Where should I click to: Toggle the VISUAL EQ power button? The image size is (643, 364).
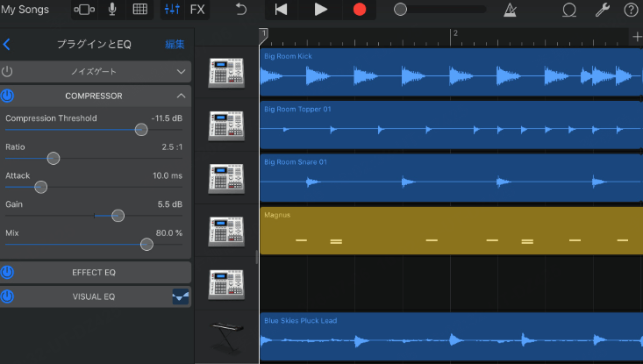click(x=7, y=296)
